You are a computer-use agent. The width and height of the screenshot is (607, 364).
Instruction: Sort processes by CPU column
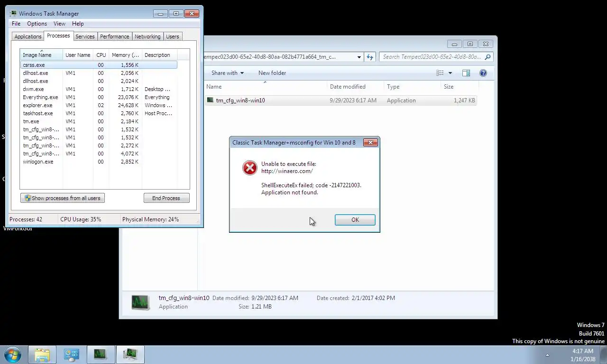point(101,55)
